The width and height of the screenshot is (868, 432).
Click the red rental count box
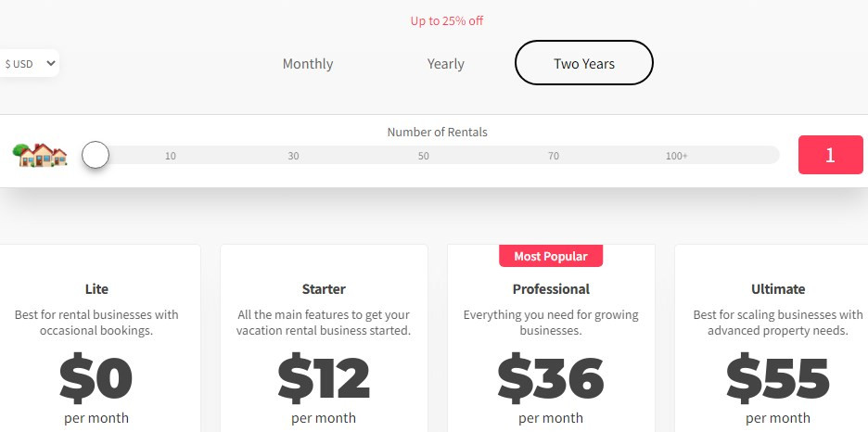[x=830, y=155]
